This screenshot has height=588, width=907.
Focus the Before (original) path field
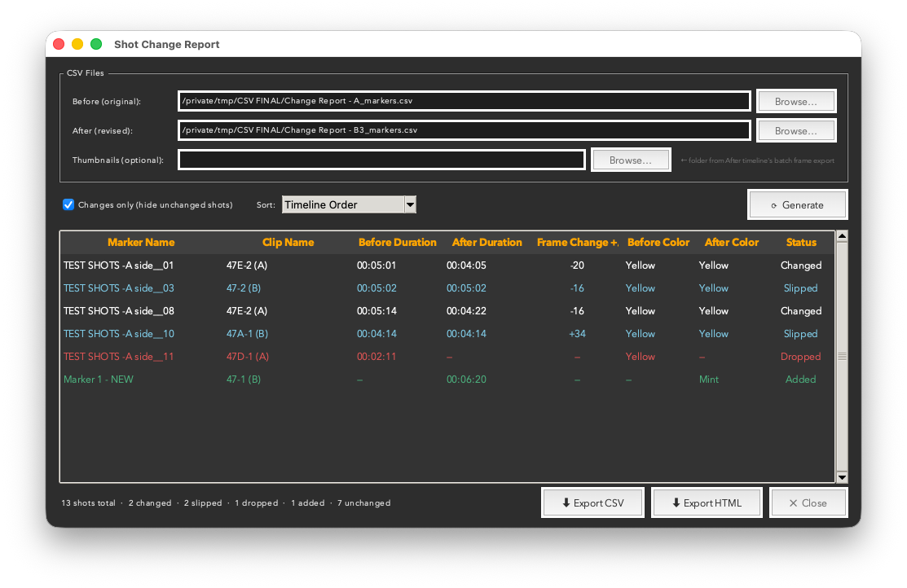[x=465, y=101]
